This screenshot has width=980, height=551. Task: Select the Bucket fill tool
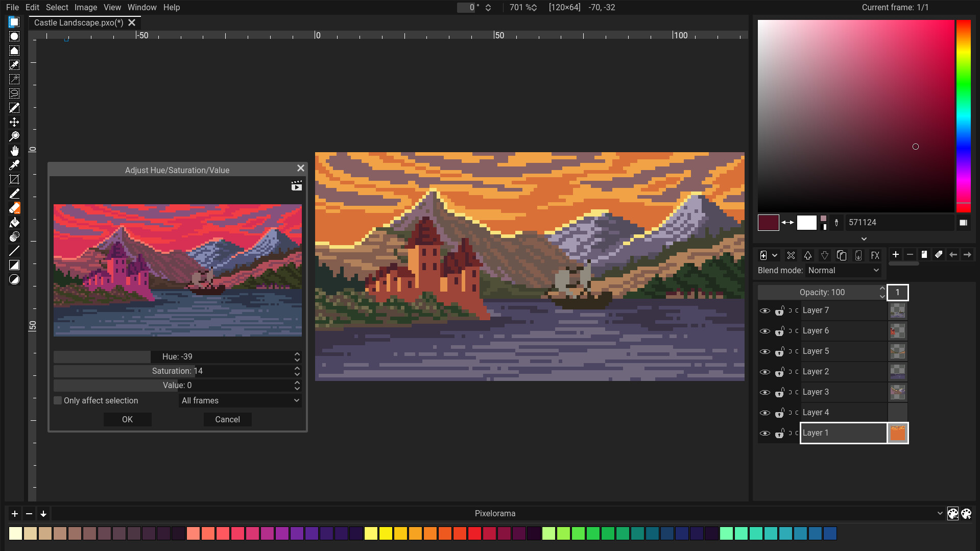pyautogui.click(x=14, y=222)
